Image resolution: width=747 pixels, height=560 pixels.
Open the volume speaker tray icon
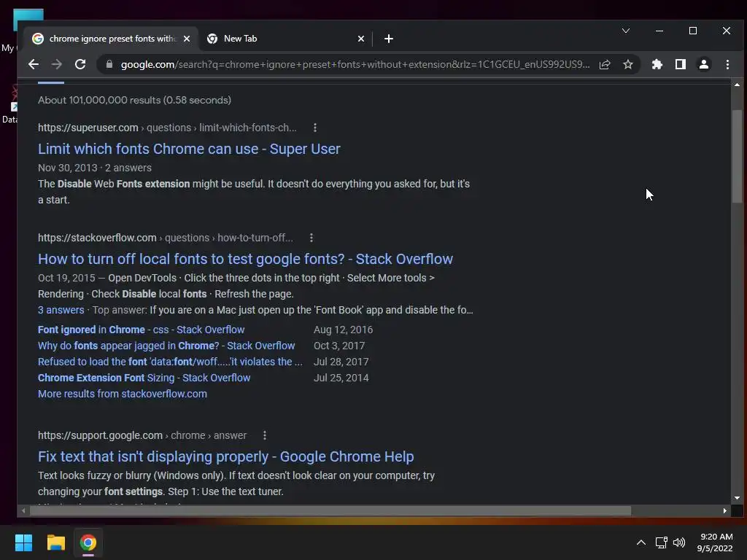tap(679, 542)
